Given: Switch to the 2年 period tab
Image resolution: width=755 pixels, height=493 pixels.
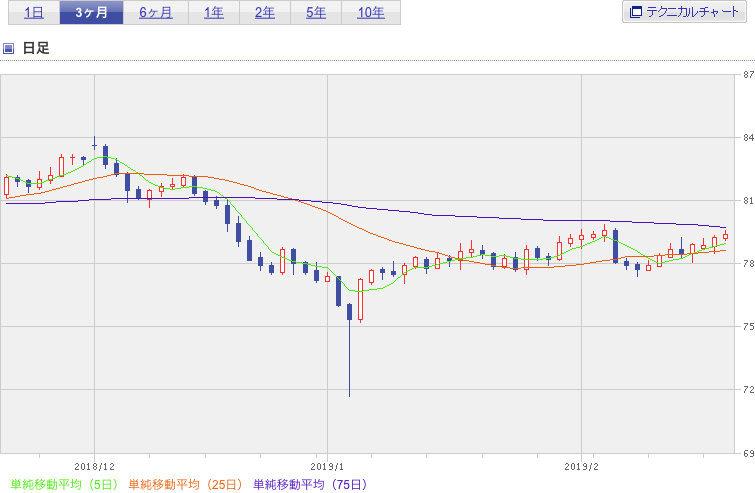Looking at the screenshot, I should [265, 13].
